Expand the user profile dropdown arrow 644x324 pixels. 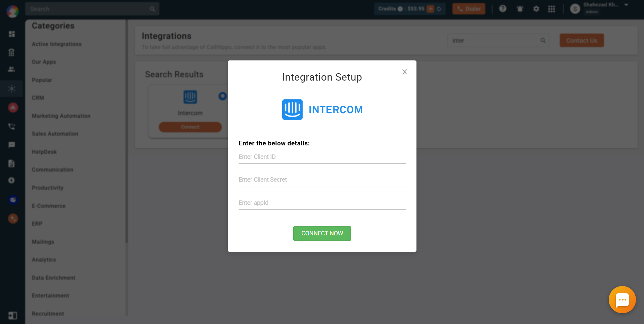coord(626,5)
